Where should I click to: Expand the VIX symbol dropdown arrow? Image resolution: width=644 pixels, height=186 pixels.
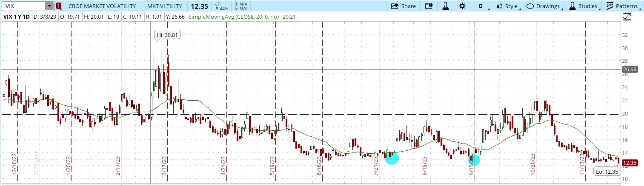[49, 6]
